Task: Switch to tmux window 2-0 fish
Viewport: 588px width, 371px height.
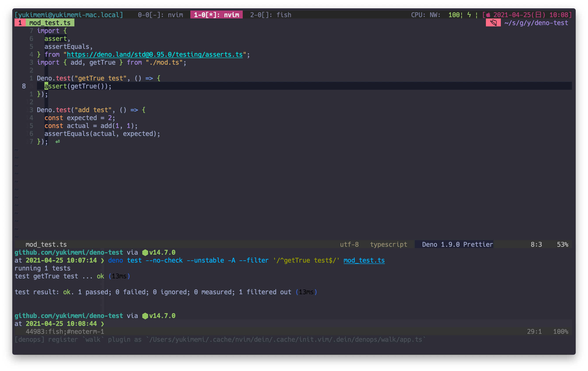Action: [270, 15]
